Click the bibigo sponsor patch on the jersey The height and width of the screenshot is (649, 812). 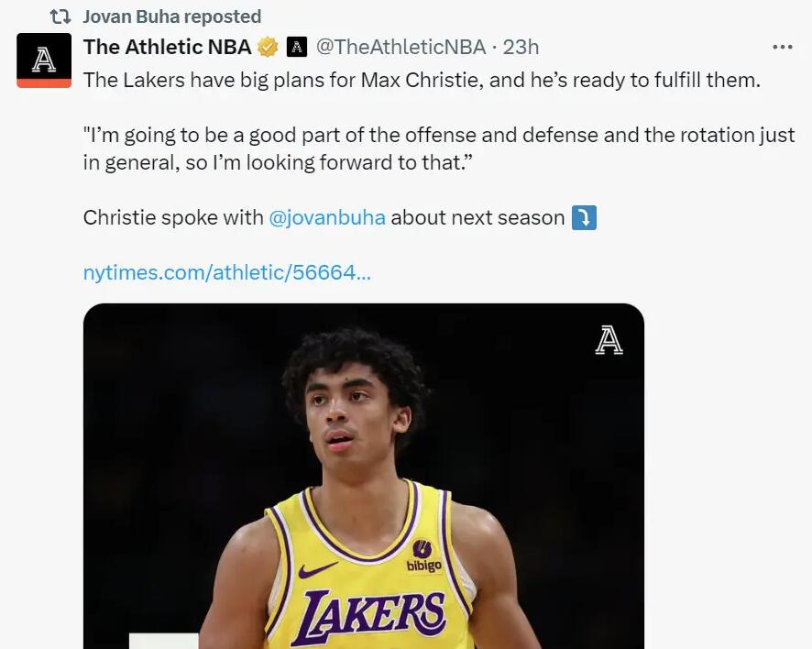click(x=423, y=555)
